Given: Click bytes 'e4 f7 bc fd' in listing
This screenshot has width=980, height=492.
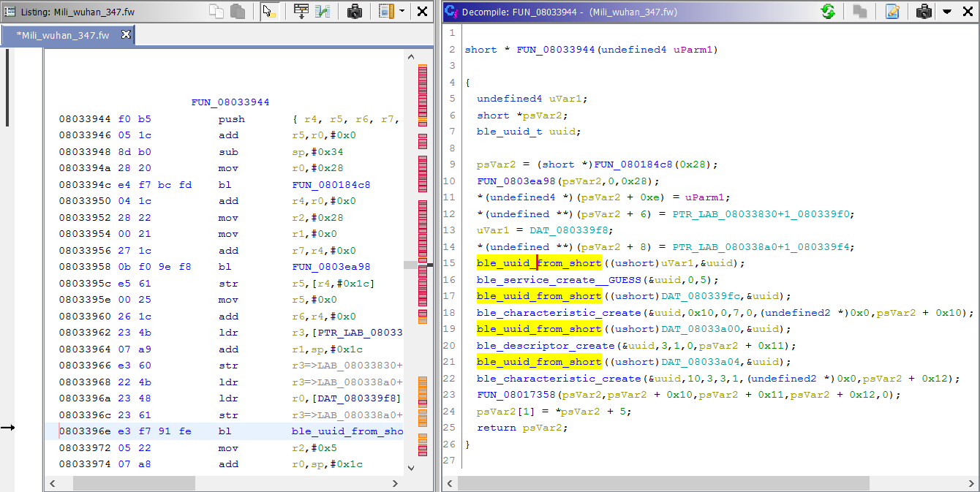Looking at the screenshot, I should pos(154,185).
